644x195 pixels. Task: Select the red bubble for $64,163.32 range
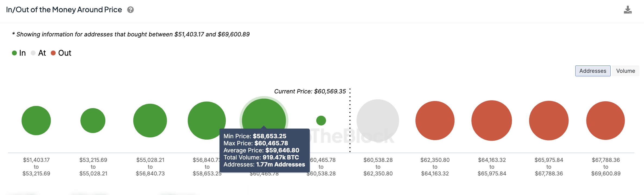point(492,120)
